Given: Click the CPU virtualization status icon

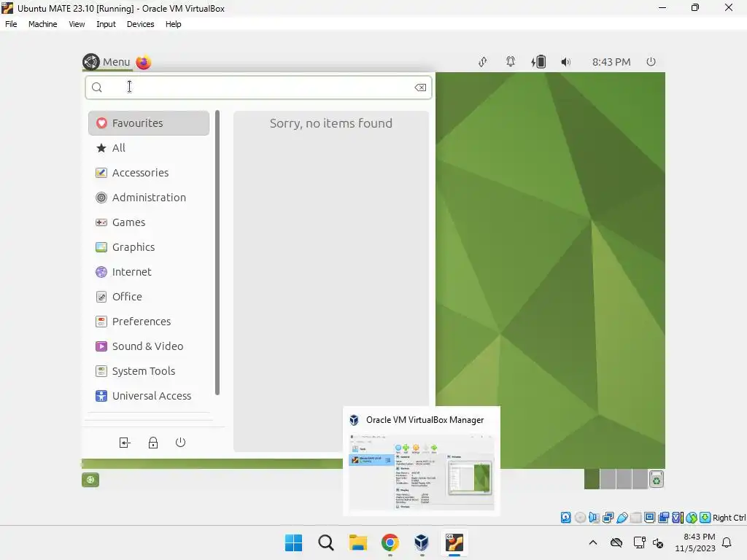Looking at the screenshot, I should [x=678, y=518].
